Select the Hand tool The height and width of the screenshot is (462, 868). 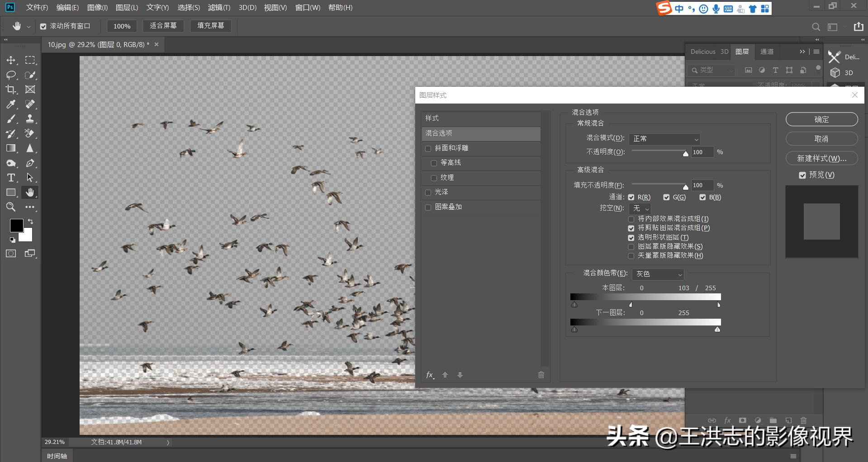[30, 192]
